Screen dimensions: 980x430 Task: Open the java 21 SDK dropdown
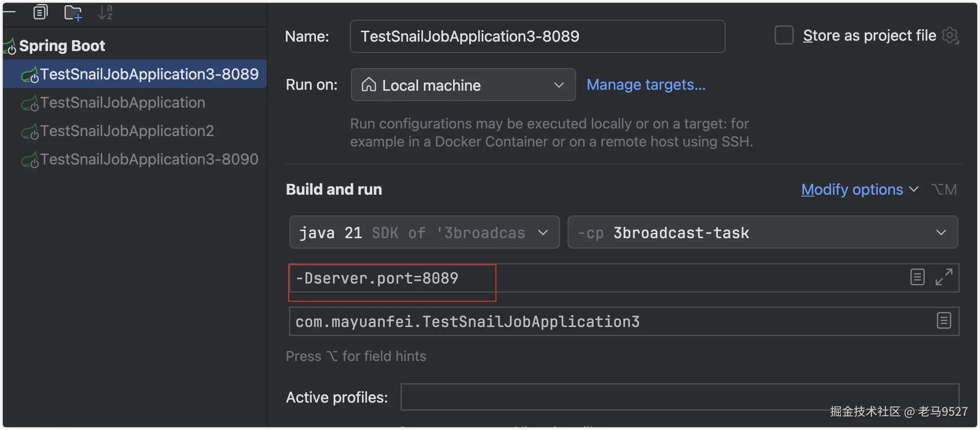(x=424, y=232)
